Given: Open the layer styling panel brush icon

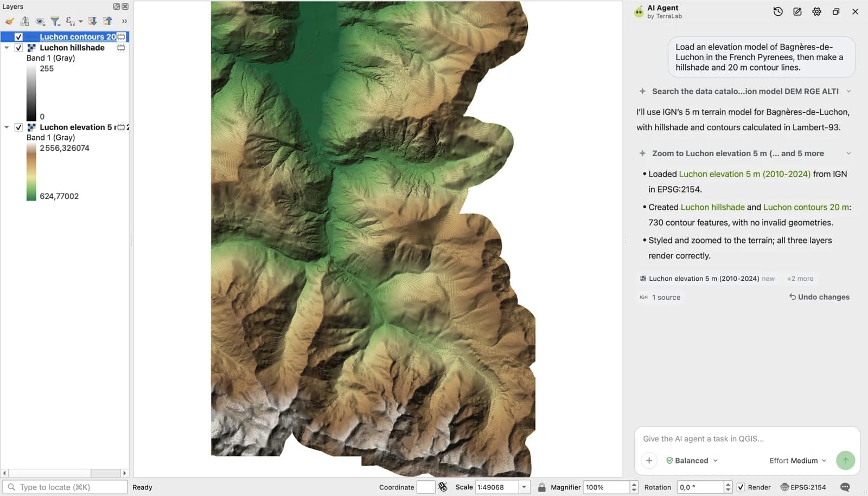Looking at the screenshot, I should click(x=9, y=21).
